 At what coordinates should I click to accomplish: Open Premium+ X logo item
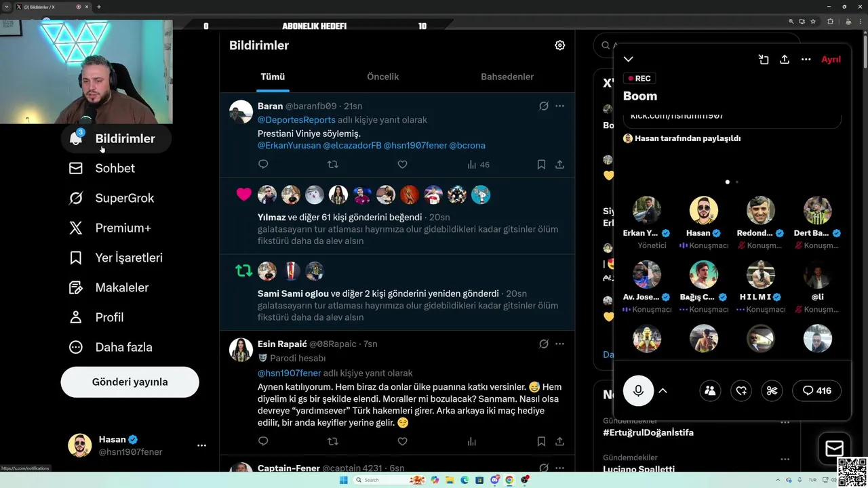pos(76,228)
